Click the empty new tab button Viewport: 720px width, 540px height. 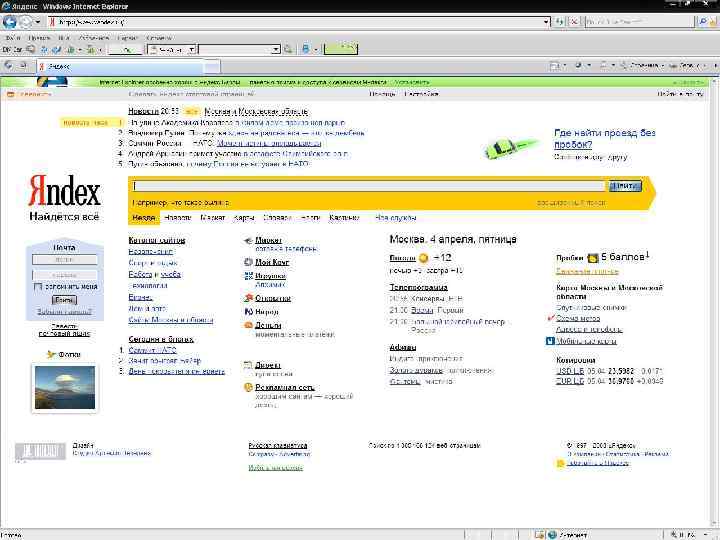click(x=212, y=66)
